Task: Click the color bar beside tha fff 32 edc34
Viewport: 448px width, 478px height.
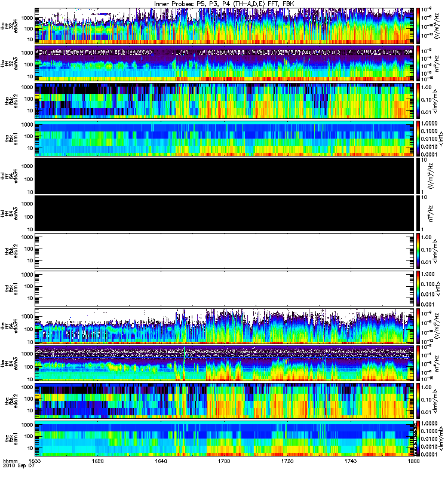Action: coord(418,26)
